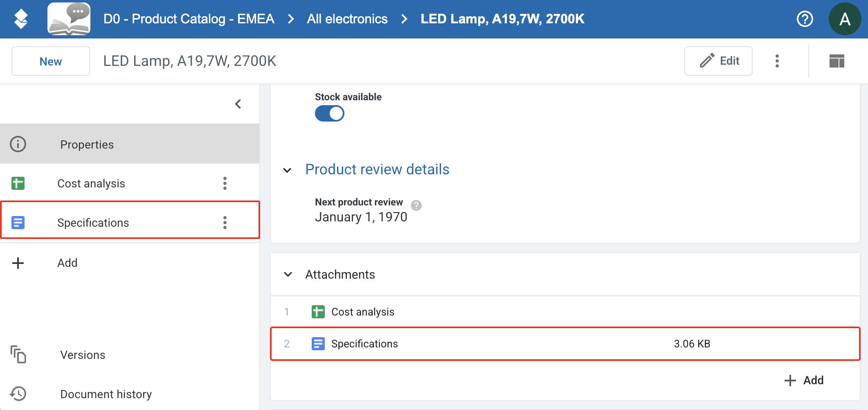Viewport: 868px width, 410px height.
Task: Toggle the side panel layout icon
Action: tap(837, 61)
